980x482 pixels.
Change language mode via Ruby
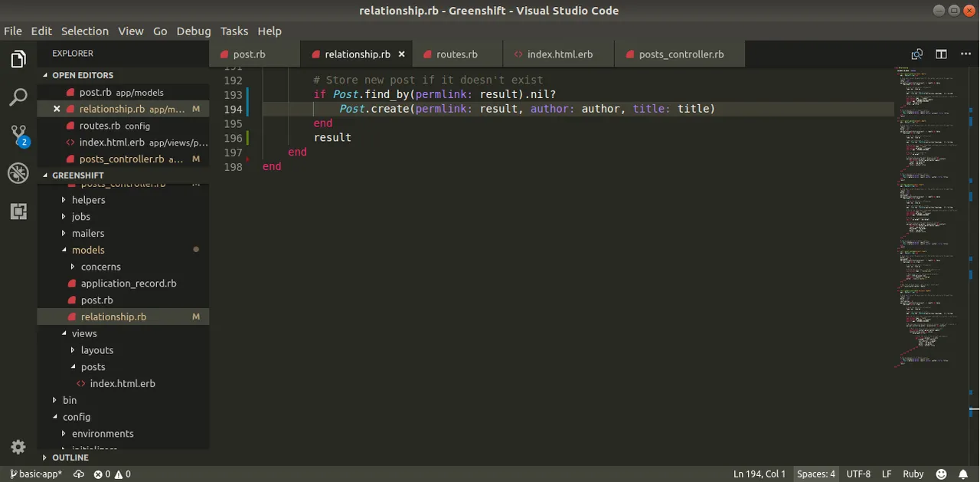point(913,474)
